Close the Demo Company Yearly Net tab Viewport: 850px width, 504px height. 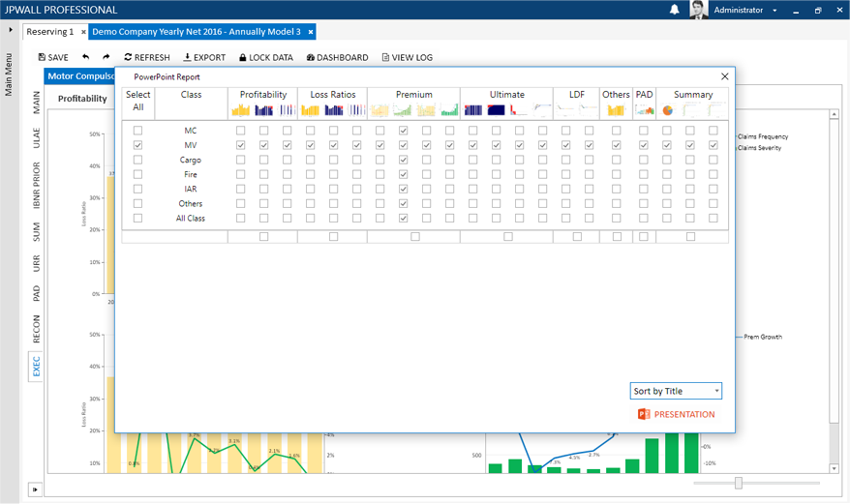(x=311, y=32)
